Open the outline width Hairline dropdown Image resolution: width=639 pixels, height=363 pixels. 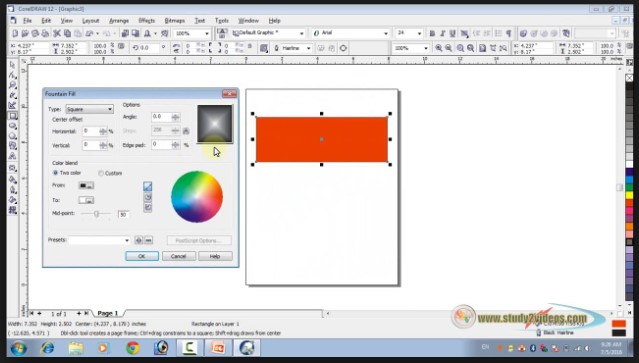click(x=297, y=48)
